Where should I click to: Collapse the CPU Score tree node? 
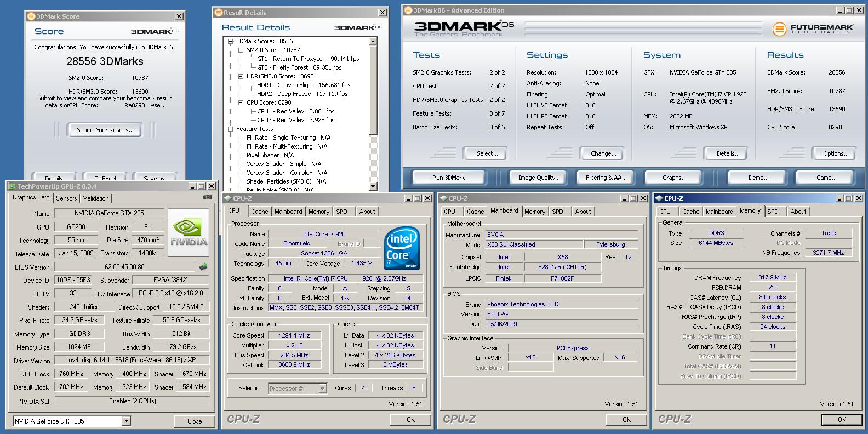point(241,102)
